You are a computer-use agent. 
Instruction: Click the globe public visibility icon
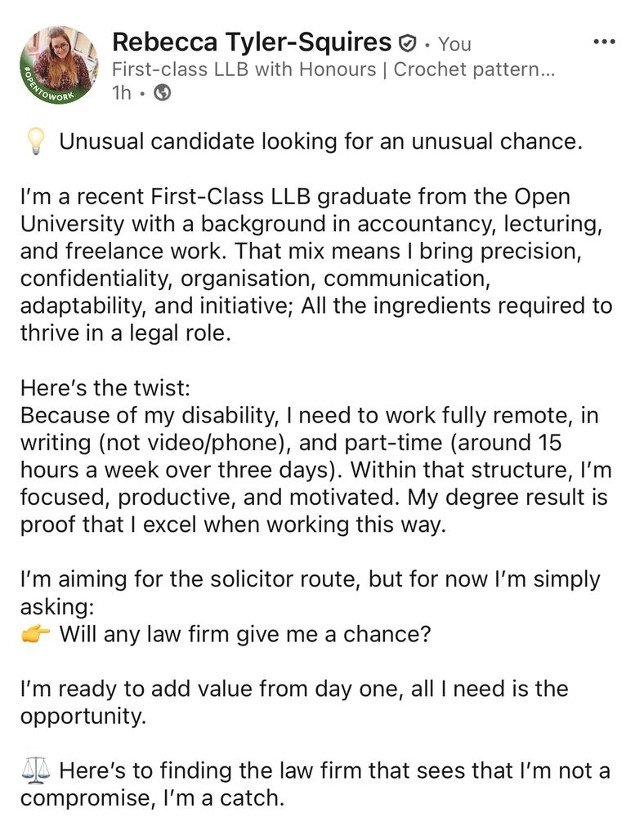pos(163,93)
